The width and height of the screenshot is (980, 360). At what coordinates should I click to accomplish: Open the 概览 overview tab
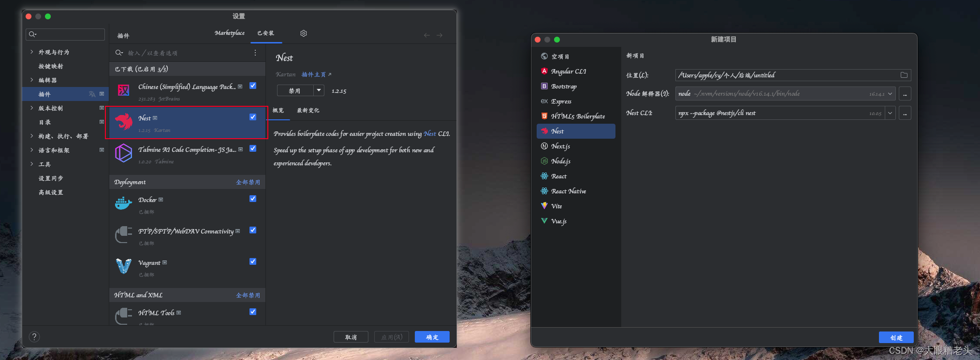coord(278,110)
